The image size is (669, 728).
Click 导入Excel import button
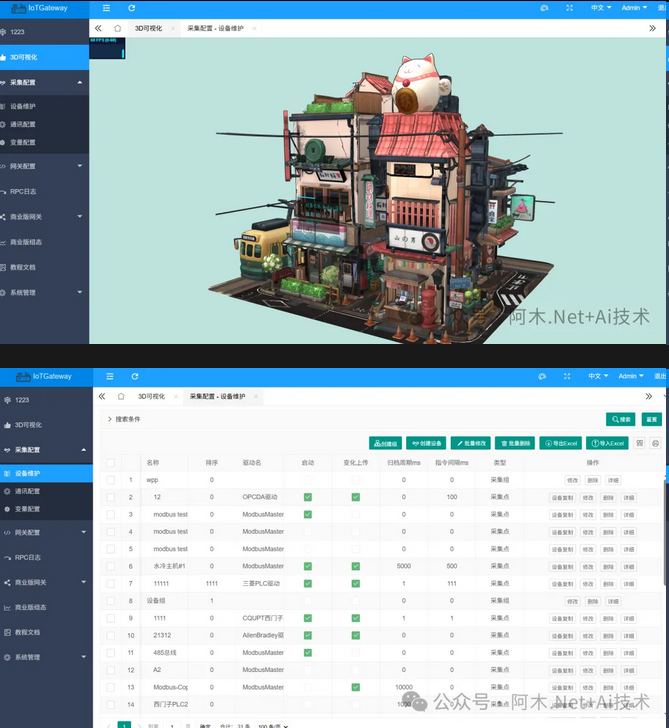607,443
